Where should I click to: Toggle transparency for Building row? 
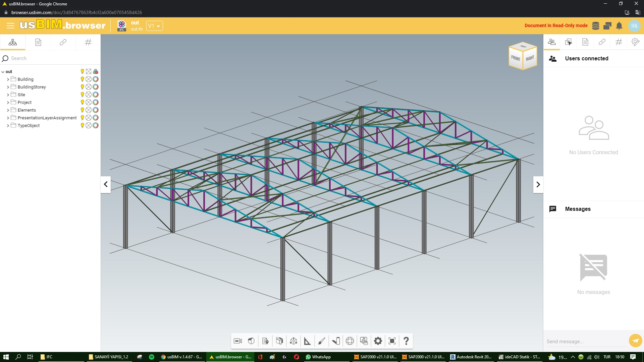point(89,79)
